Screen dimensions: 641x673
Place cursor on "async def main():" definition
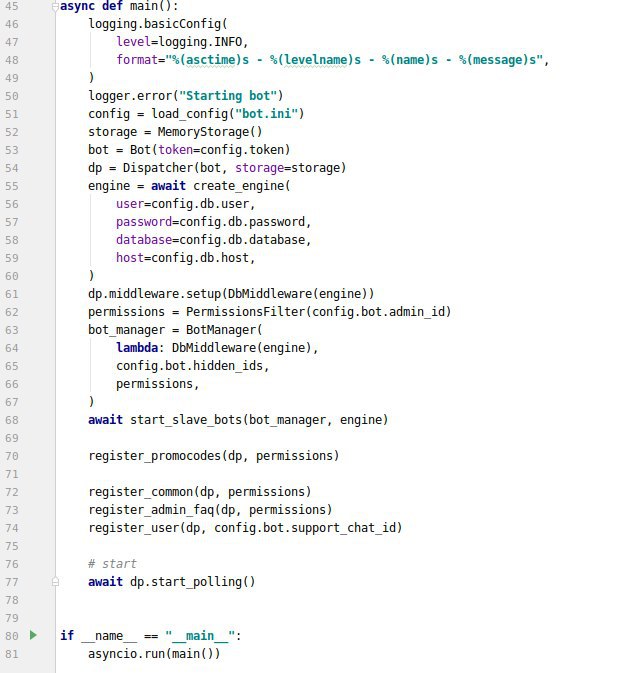pyautogui.click(x=119, y=6)
